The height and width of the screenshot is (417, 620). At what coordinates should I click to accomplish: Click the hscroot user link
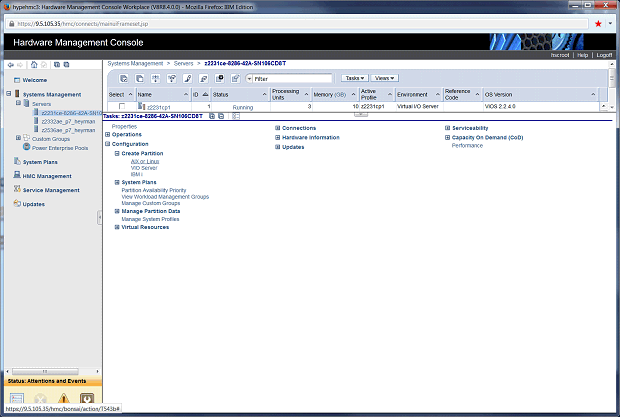[560, 55]
